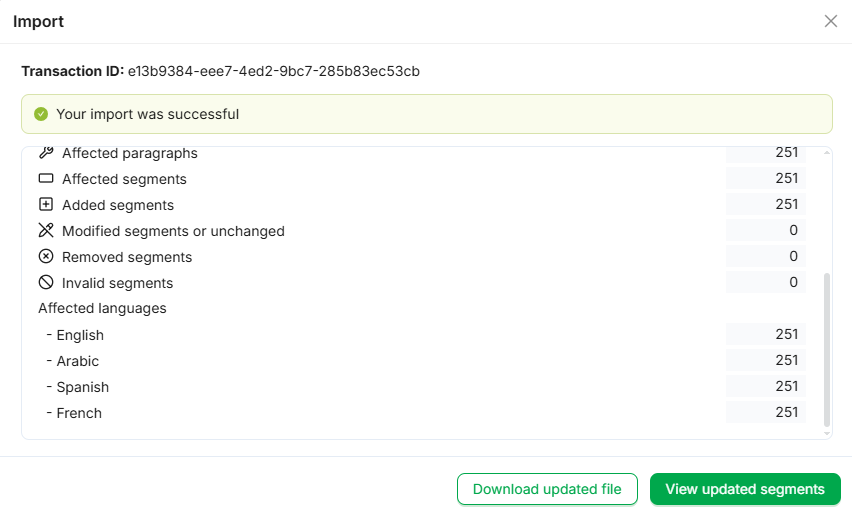Click the Removed segments circled-x icon
Screen dimensions: 852x517
(x=45, y=257)
